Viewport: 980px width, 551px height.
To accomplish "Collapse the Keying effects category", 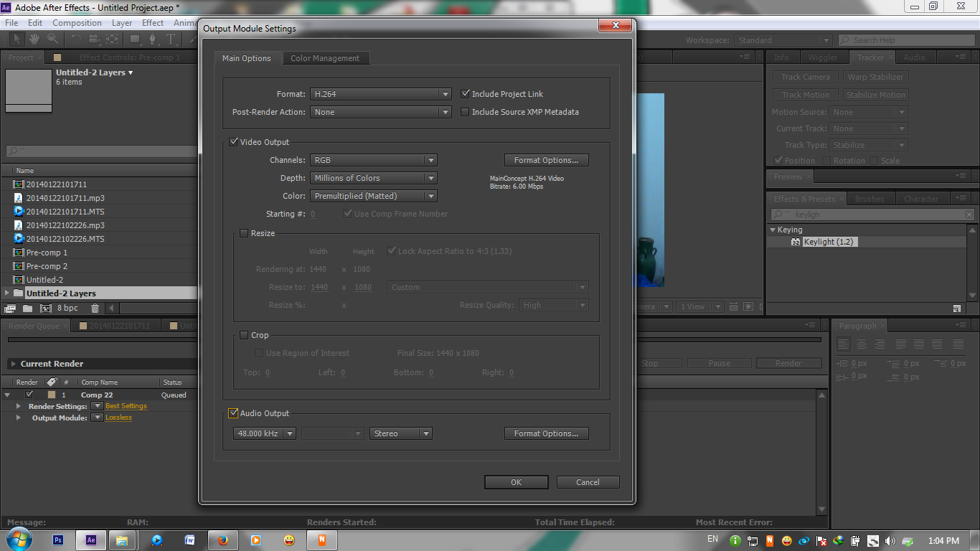I will click(x=773, y=230).
